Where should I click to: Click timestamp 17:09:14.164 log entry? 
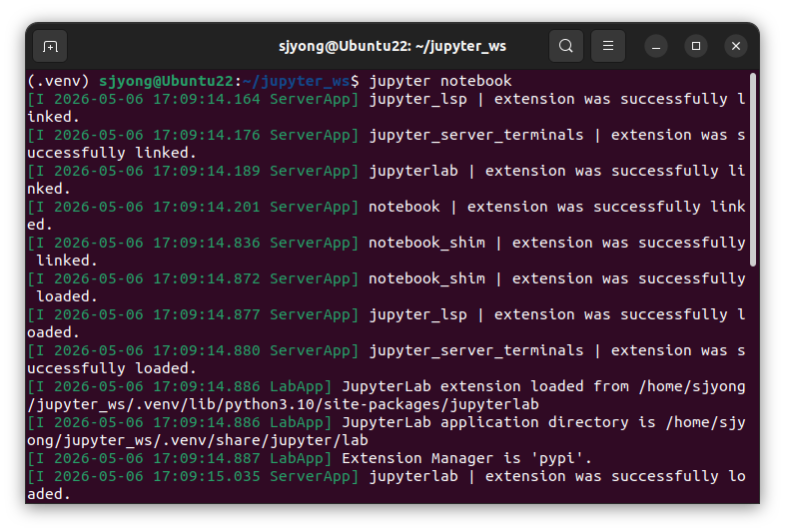pyautogui.click(x=207, y=99)
